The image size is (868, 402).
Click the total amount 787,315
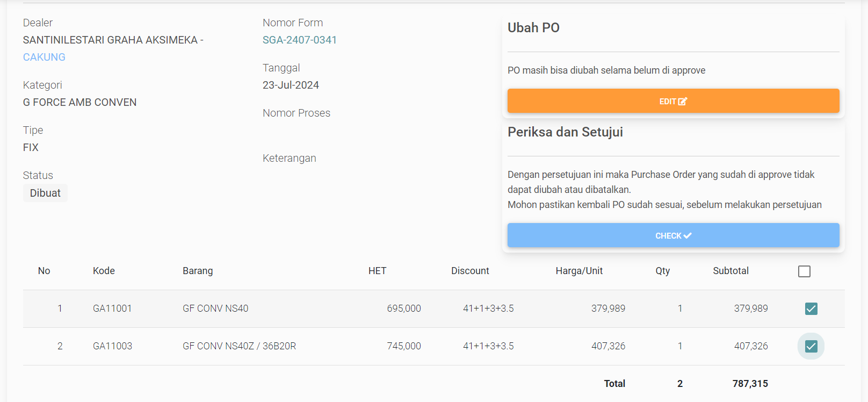750,384
